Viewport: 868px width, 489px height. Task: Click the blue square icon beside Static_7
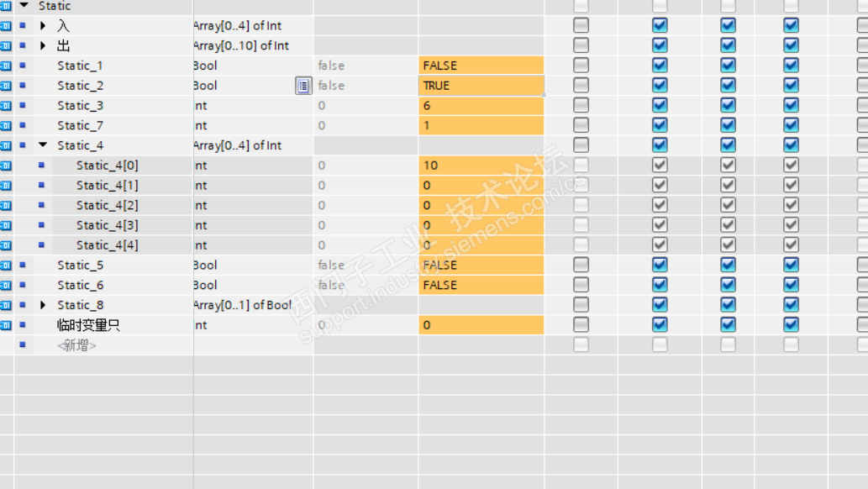(x=23, y=126)
